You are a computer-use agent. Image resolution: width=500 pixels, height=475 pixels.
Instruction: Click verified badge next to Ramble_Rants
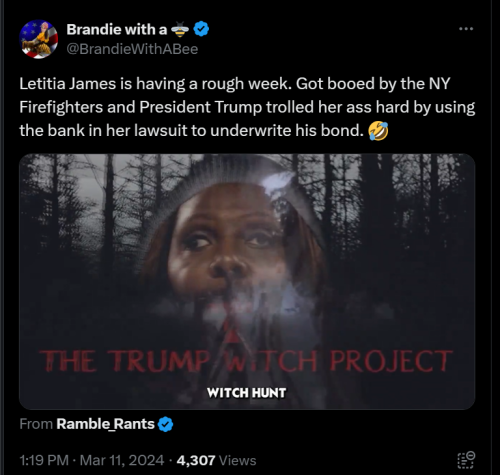tap(165, 424)
